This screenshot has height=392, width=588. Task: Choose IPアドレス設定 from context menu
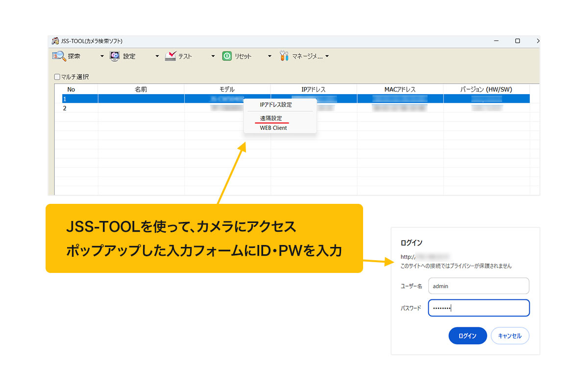[276, 105]
